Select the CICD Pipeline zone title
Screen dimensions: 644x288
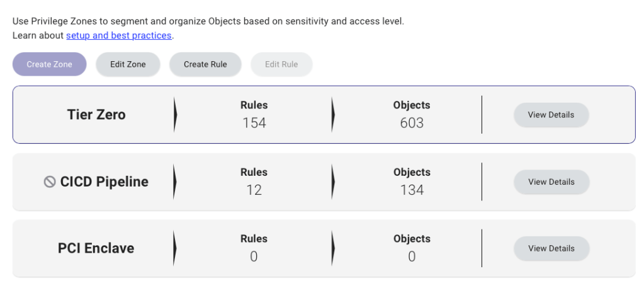pos(104,182)
